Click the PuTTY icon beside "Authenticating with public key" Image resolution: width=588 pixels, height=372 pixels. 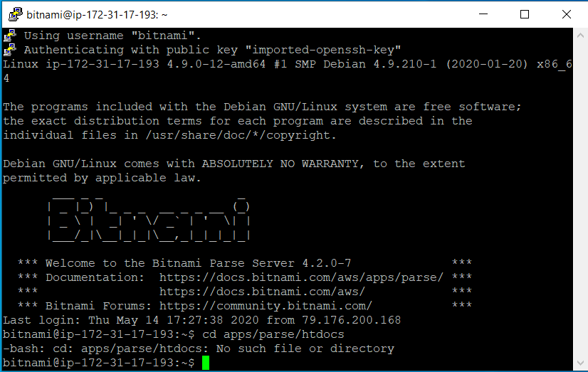tap(10, 50)
